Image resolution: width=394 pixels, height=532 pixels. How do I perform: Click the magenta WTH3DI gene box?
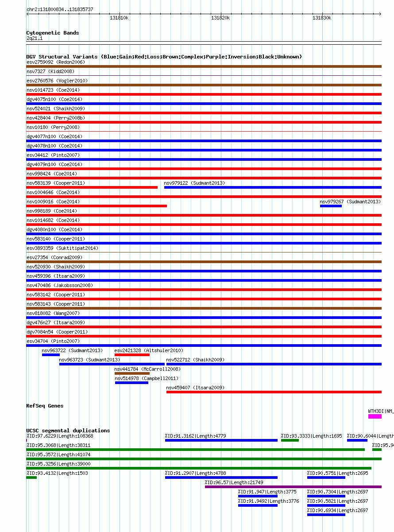pyautogui.click(x=375, y=416)
